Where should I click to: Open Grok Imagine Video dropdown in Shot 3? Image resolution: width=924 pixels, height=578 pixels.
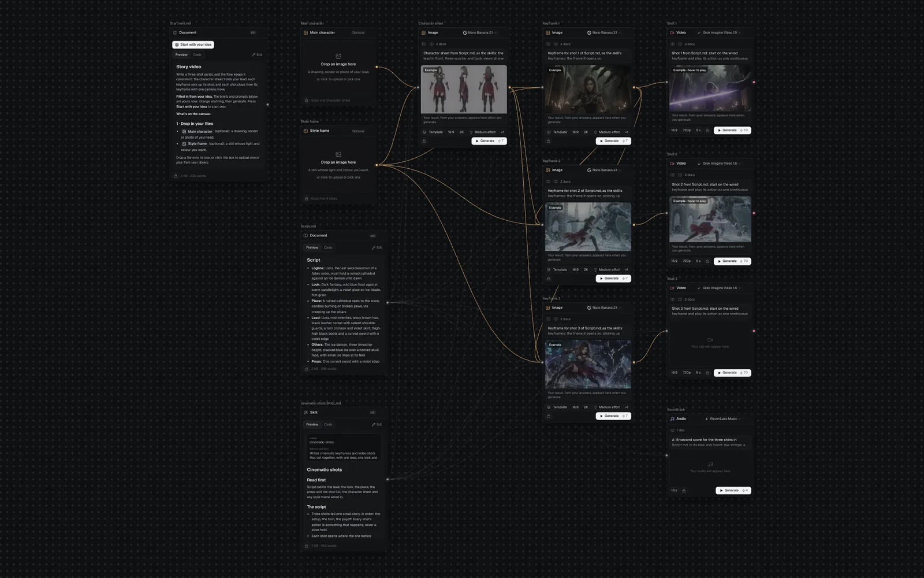coord(719,288)
